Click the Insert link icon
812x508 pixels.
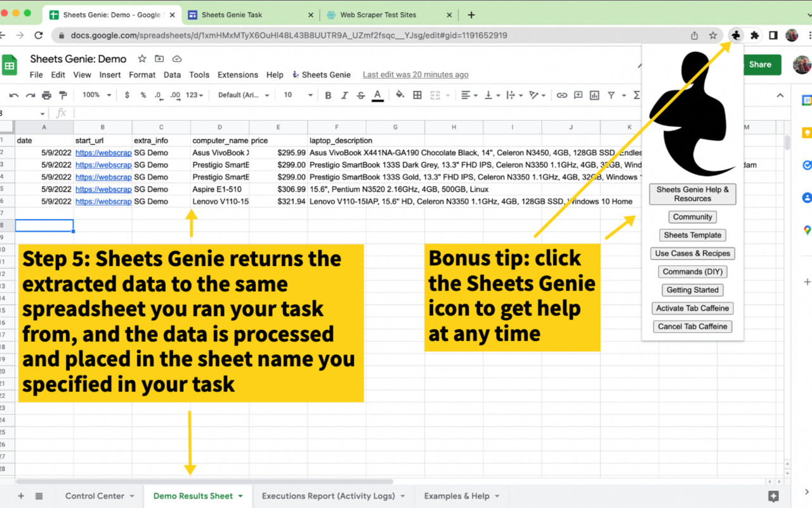562,95
